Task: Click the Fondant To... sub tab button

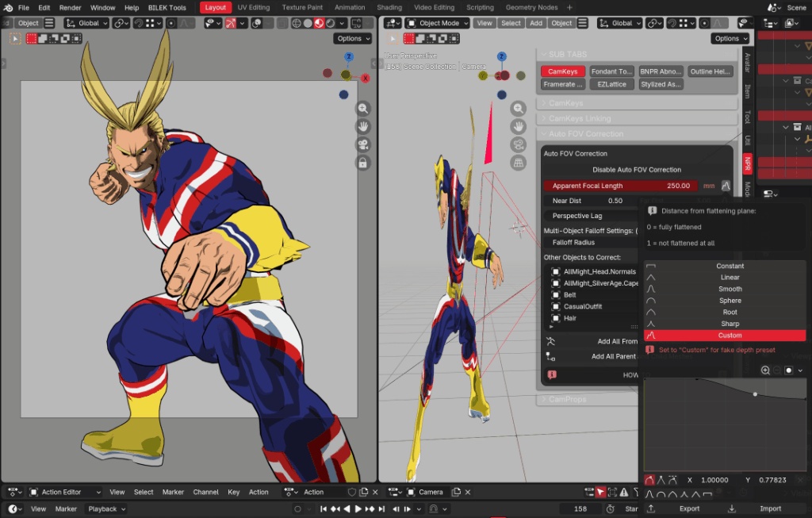Action: click(x=611, y=71)
